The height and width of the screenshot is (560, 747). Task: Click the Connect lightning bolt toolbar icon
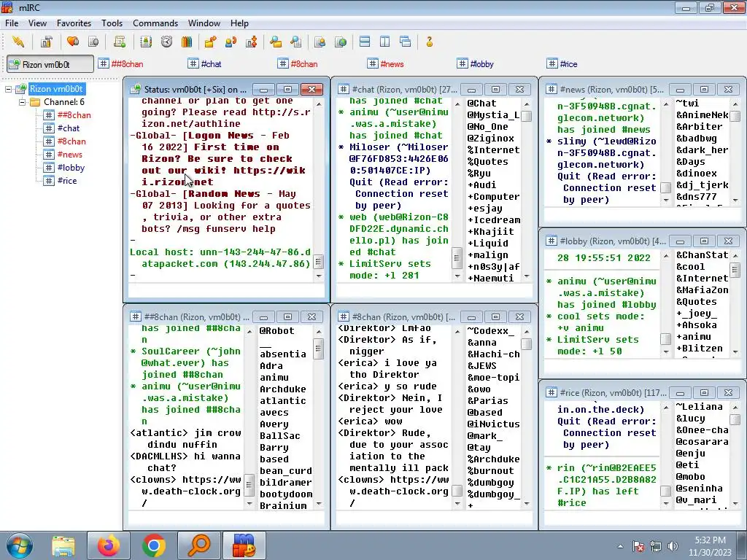click(x=18, y=42)
